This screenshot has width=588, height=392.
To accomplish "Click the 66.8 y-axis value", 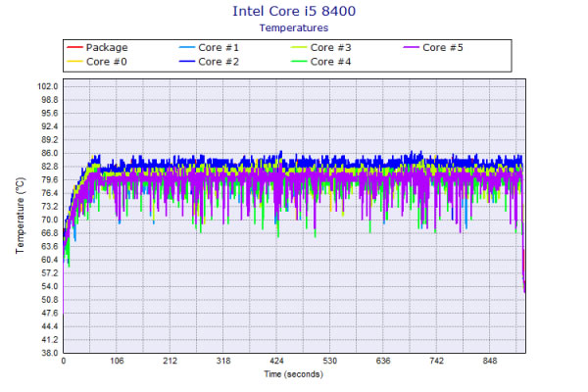I will click(50, 233).
